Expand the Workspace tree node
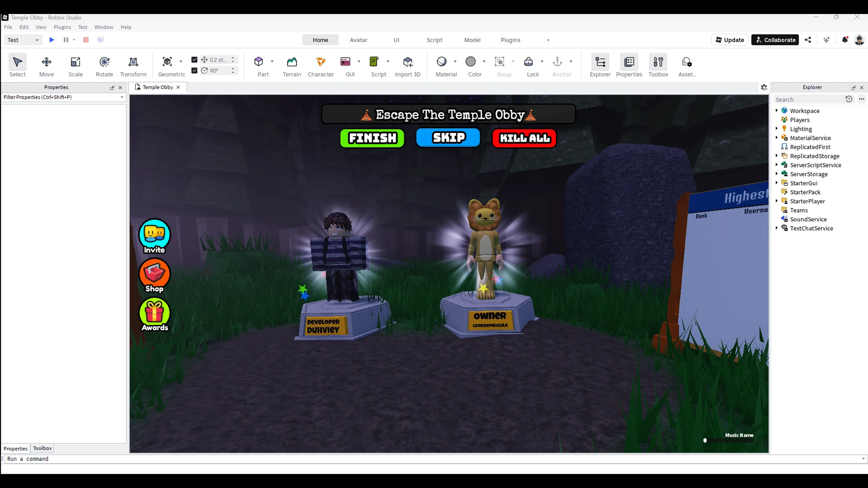This screenshot has height=488, width=868. (777, 111)
